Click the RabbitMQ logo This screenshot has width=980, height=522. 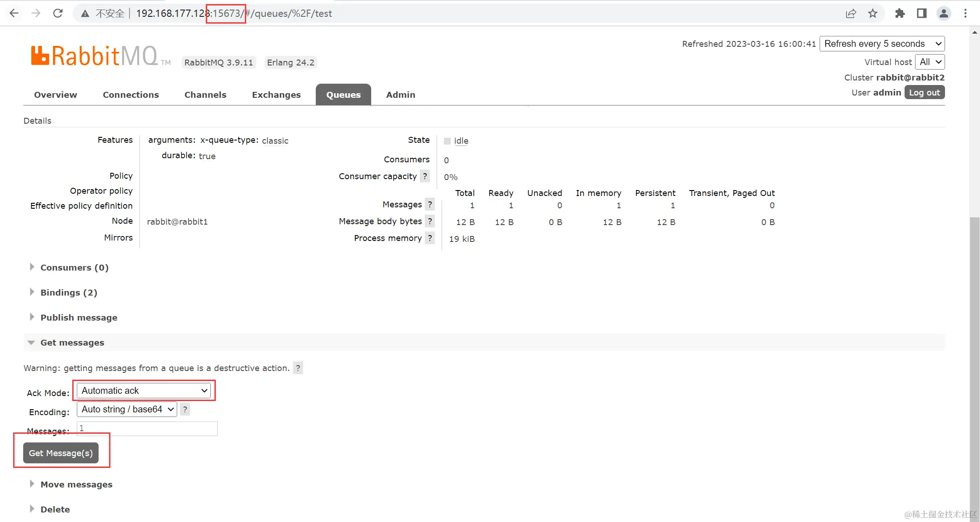click(x=95, y=56)
